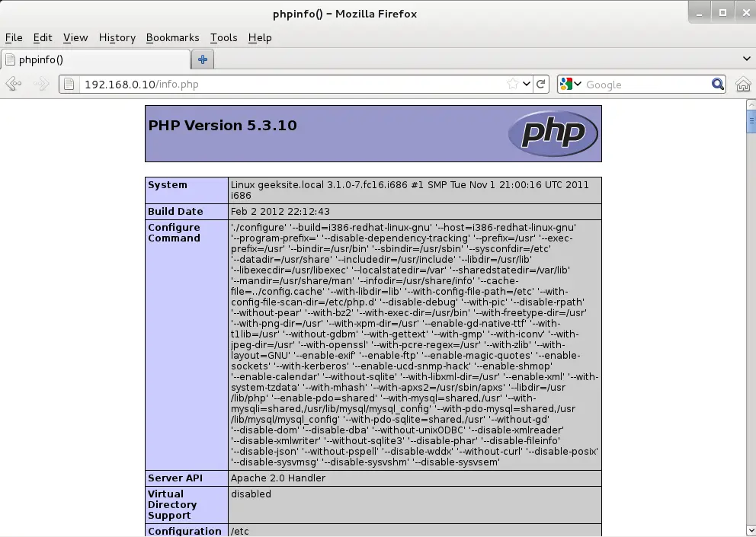The image size is (756, 537).
Task: Open the Help menu
Action: [x=260, y=37]
